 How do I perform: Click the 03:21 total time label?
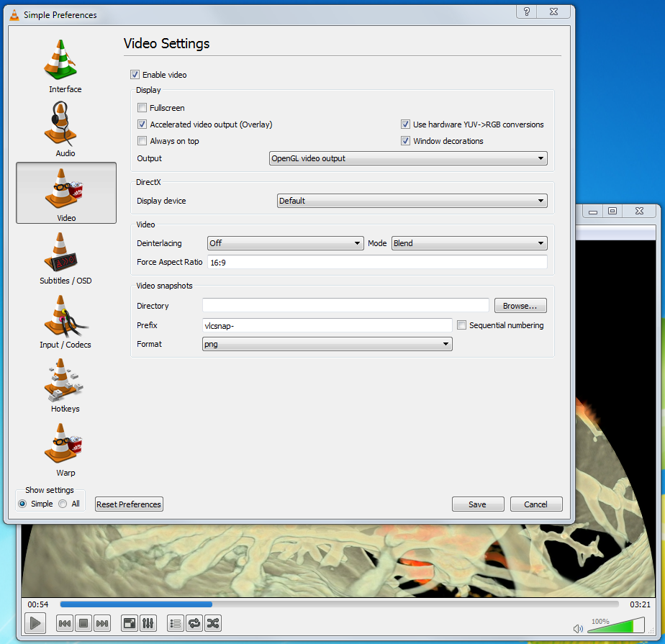(x=640, y=604)
